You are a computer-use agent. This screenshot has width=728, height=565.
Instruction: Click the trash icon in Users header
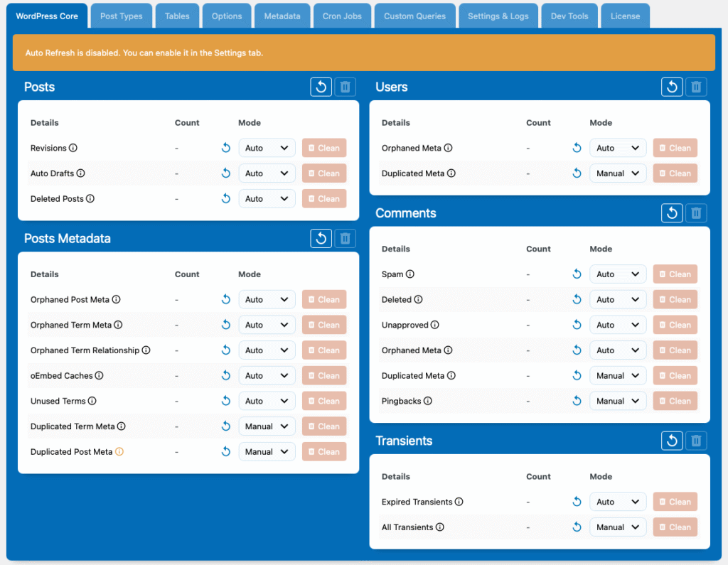pyautogui.click(x=696, y=87)
